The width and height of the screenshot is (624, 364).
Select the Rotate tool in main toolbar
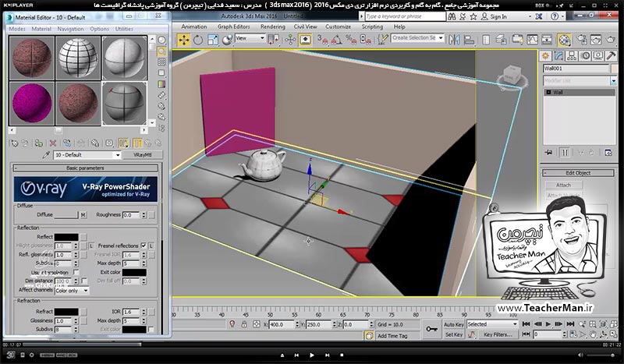(198, 41)
